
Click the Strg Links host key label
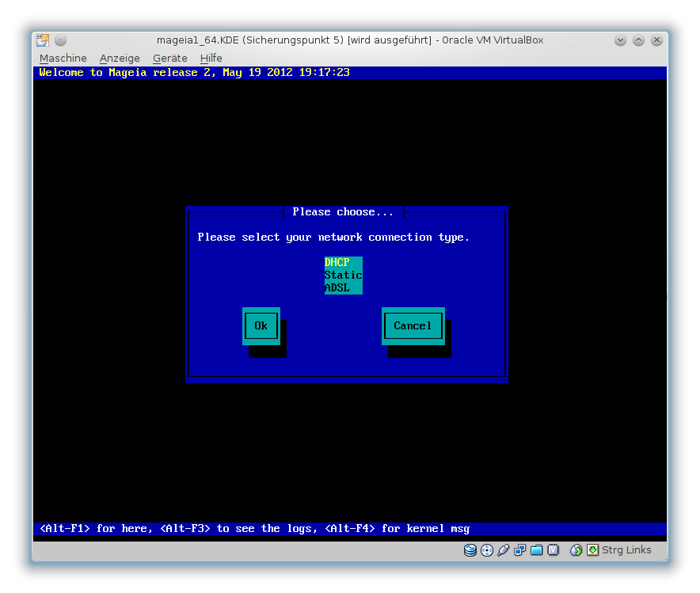[x=626, y=550]
